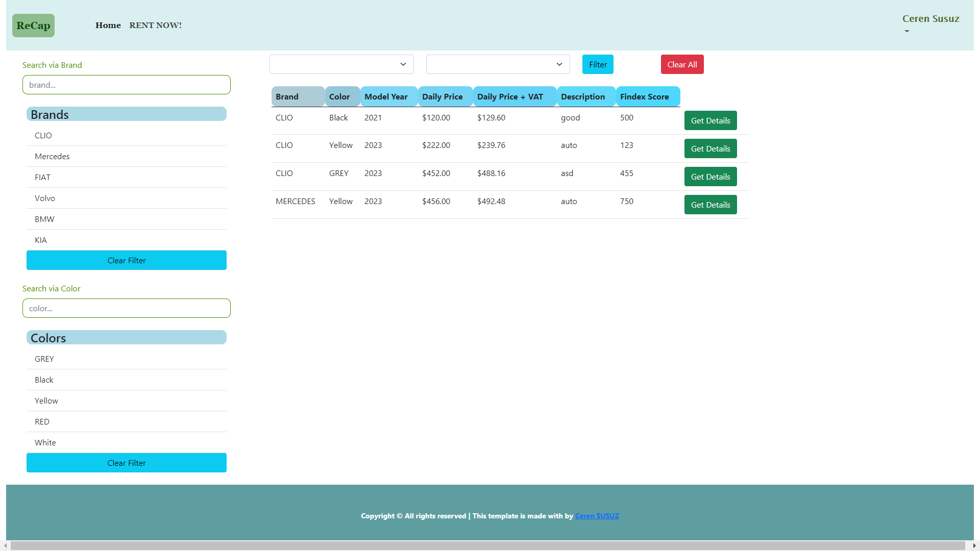Click the ReCap logo

(33, 26)
